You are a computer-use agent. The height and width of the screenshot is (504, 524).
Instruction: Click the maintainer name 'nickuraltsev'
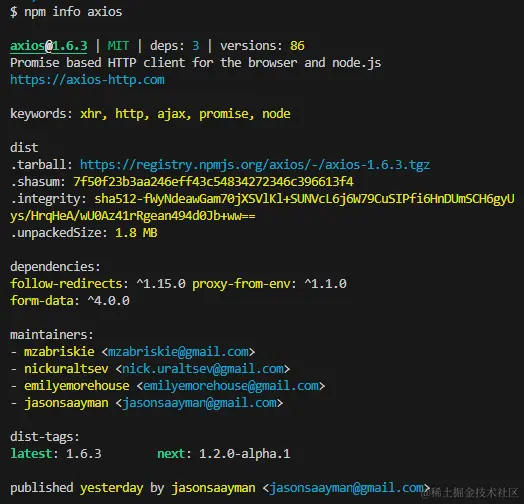(x=66, y=369)
